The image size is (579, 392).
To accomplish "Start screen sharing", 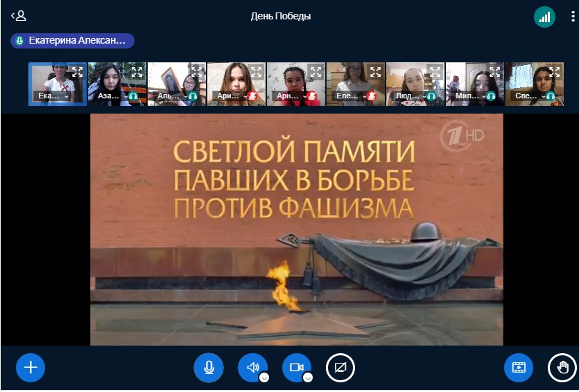I will click(340, 368).
